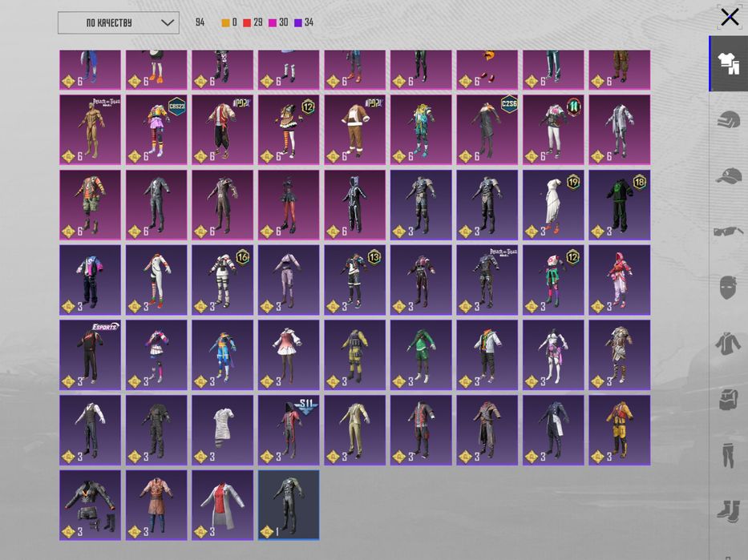
Task: Select the backpack category icon
Action: [x=729, y=400]
